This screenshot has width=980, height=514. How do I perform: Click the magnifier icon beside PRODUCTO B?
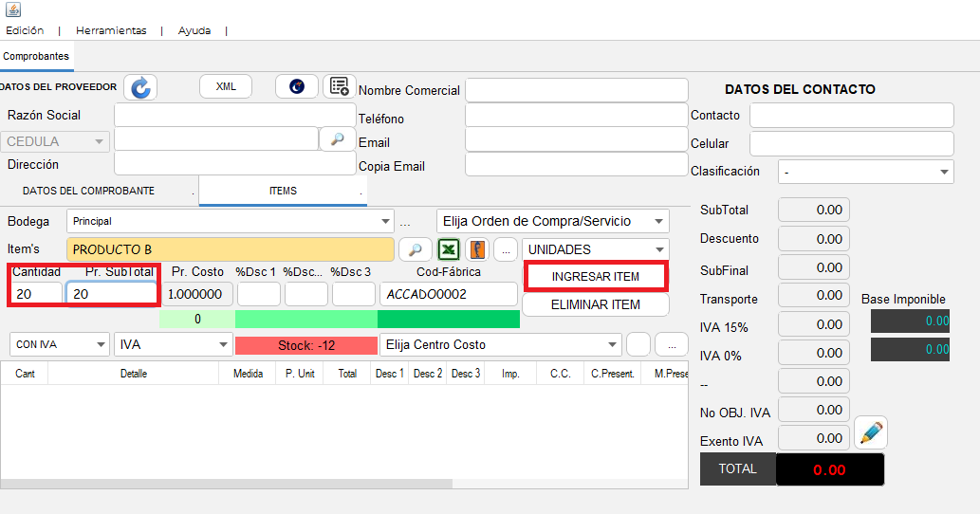(x=415, y=249)
